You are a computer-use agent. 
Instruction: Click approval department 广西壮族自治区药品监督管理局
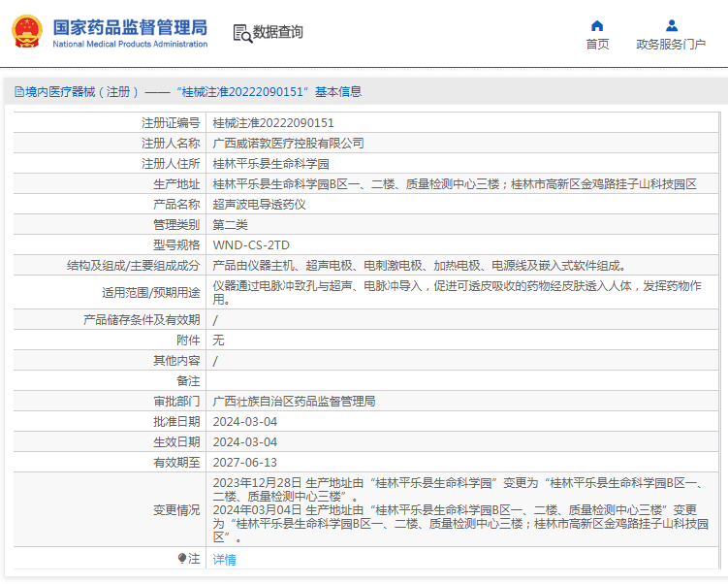click(294, 402)
